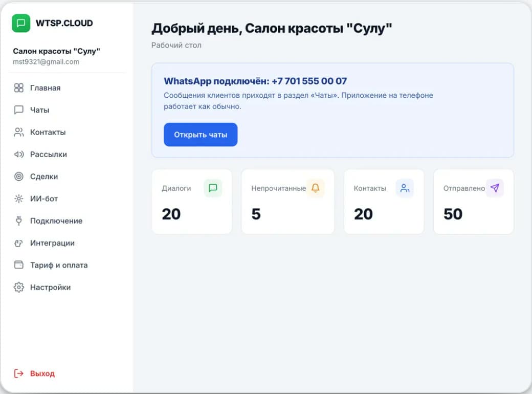
Task: Click the Интеграции puzzle icon
Action: 18,243
